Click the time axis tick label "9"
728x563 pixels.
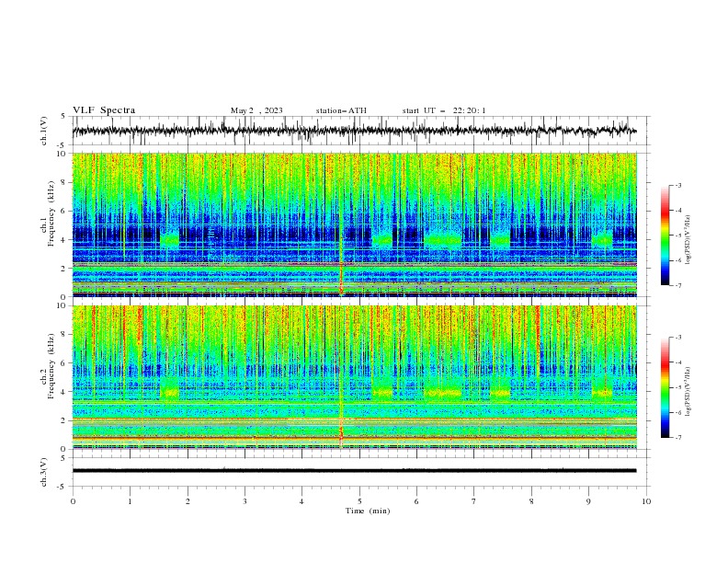pyautogui.click(x=588, y=501)
